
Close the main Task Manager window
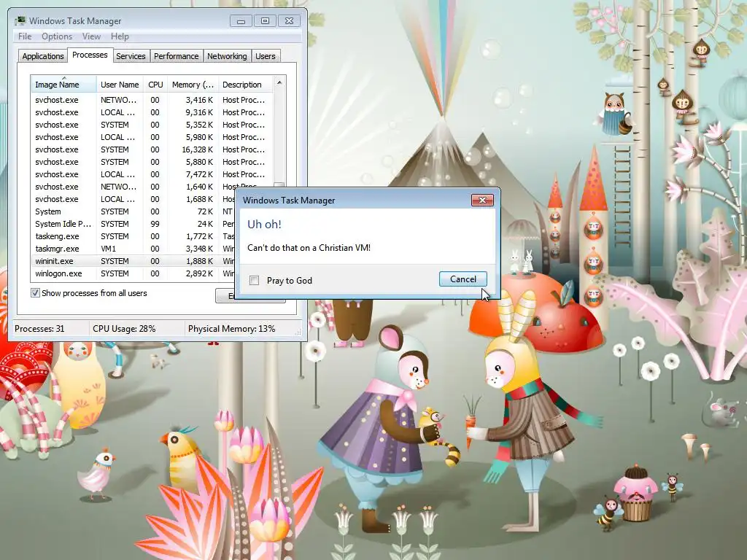click(289, 21)
